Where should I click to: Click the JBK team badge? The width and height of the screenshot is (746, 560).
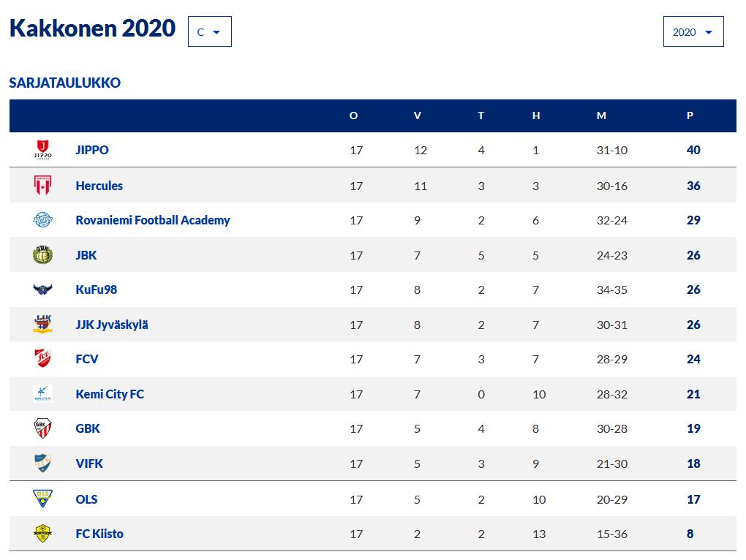[x=43, y=255]
